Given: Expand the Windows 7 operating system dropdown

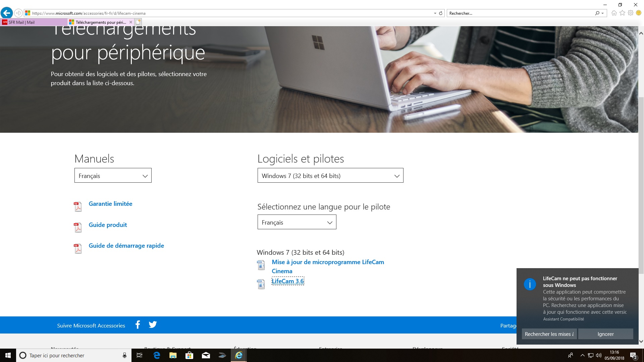Looking at the screenshot, I should pos(330,176).
